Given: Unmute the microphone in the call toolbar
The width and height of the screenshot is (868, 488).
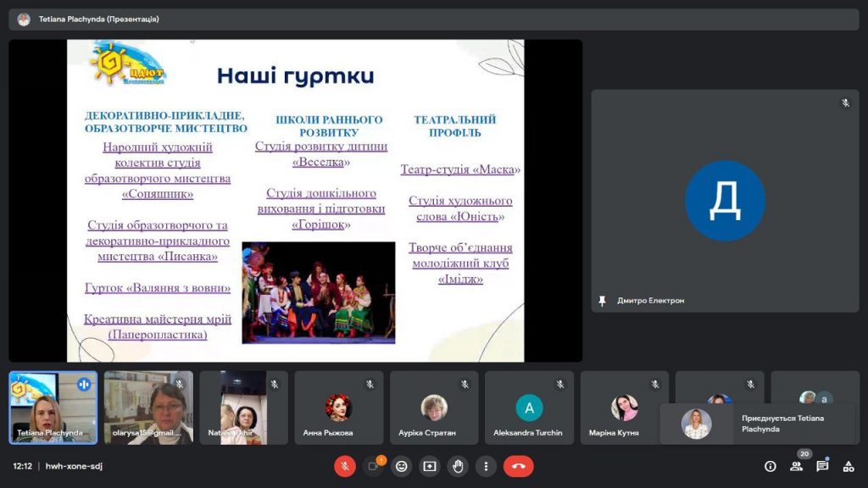Looking at the screenshot, I should pos(345,466).
